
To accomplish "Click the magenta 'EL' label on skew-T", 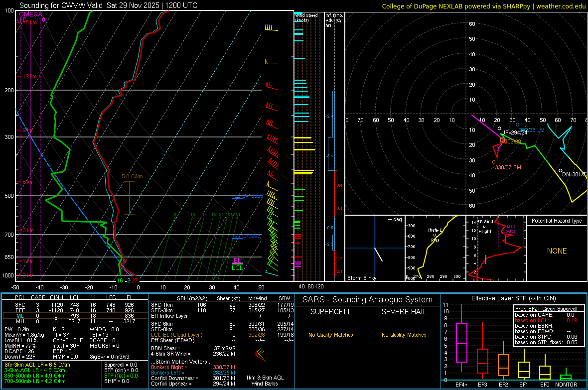I will click(237, 260).
